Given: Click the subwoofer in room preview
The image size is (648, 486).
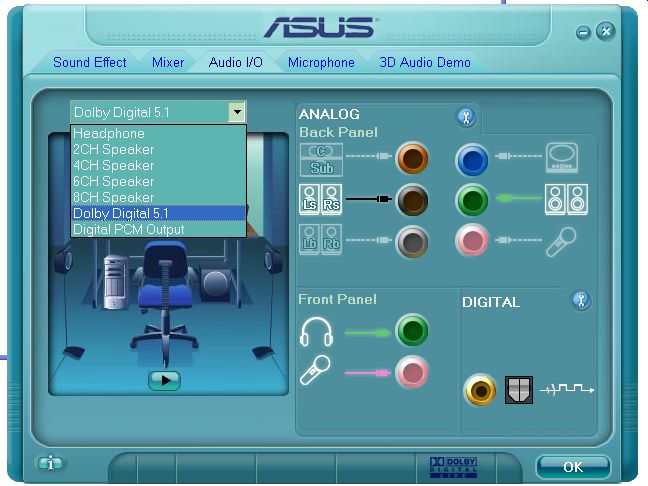Looking at the screenshot, I should (x=215, y=284).
